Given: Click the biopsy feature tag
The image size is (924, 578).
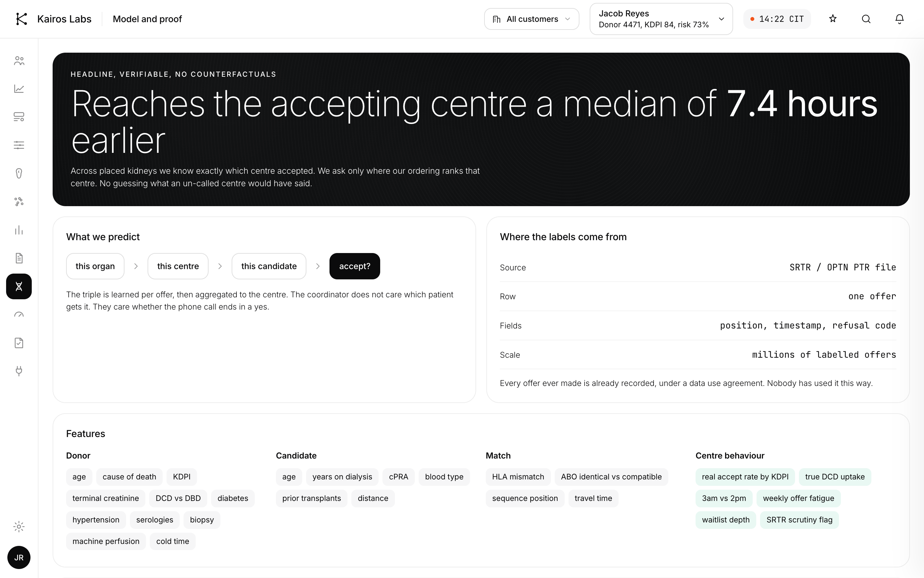Looking at the screenshot, I should point(202,520).
